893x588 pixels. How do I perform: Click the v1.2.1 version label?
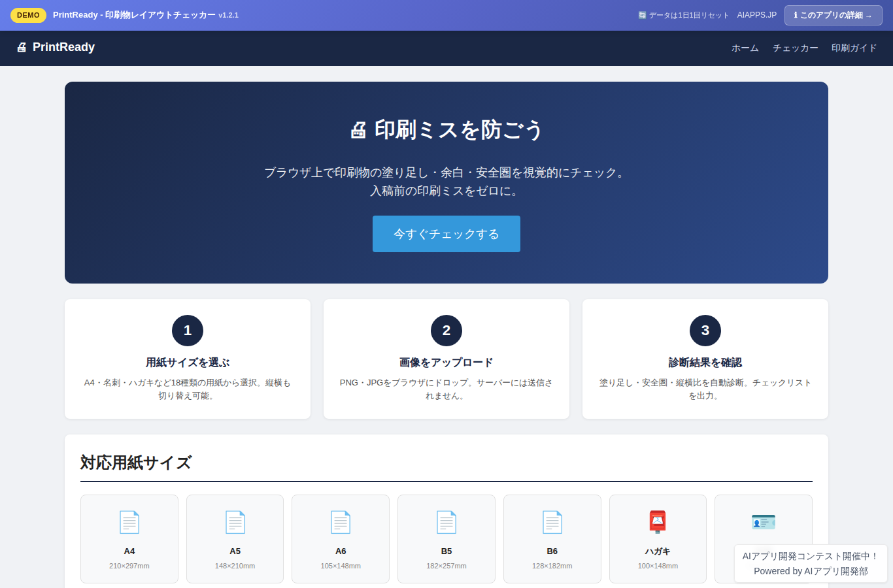click(x=229, y=15)
